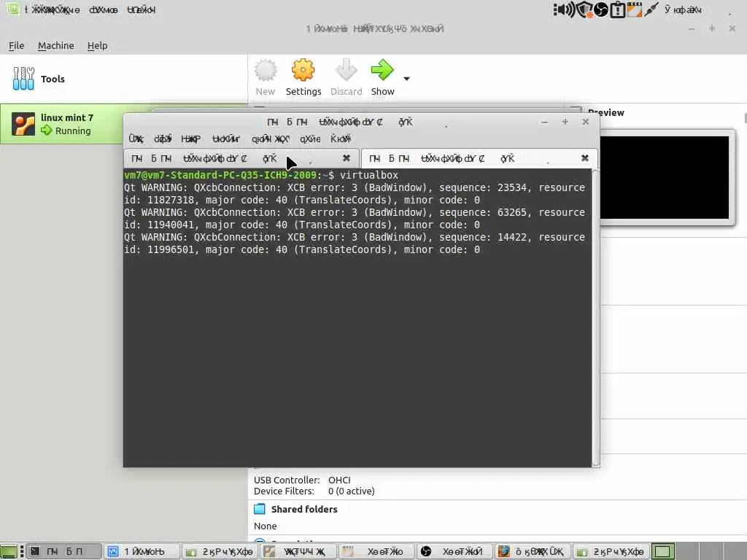747x560 pixels.
Task: Open the Machine menu in VirtualBox
Action: [x=55, y=46]
